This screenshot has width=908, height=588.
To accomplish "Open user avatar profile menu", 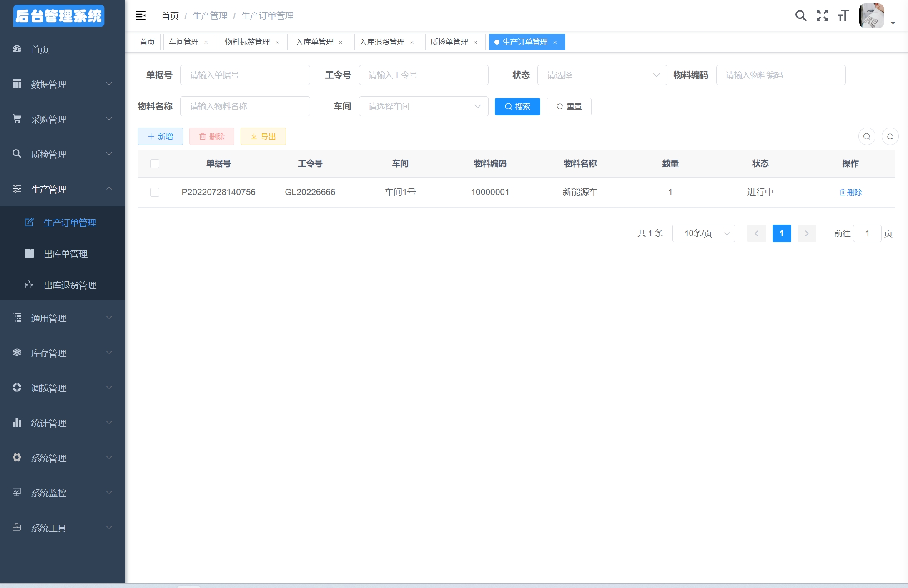I will (x=872, y=16).
